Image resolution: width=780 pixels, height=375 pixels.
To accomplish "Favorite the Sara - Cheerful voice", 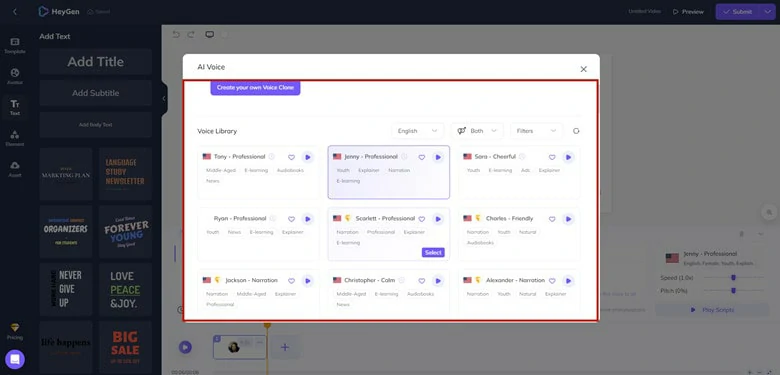I will click(552, 157).
